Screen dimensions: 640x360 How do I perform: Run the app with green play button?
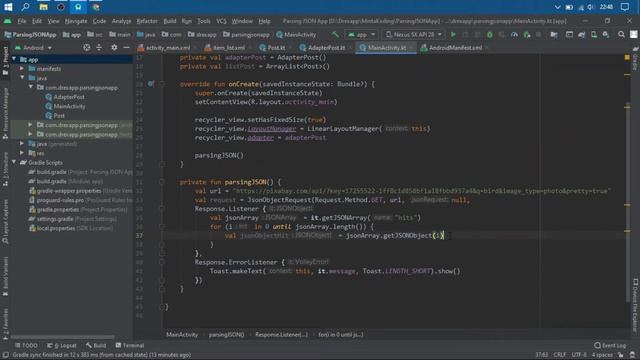coord(453,35)
